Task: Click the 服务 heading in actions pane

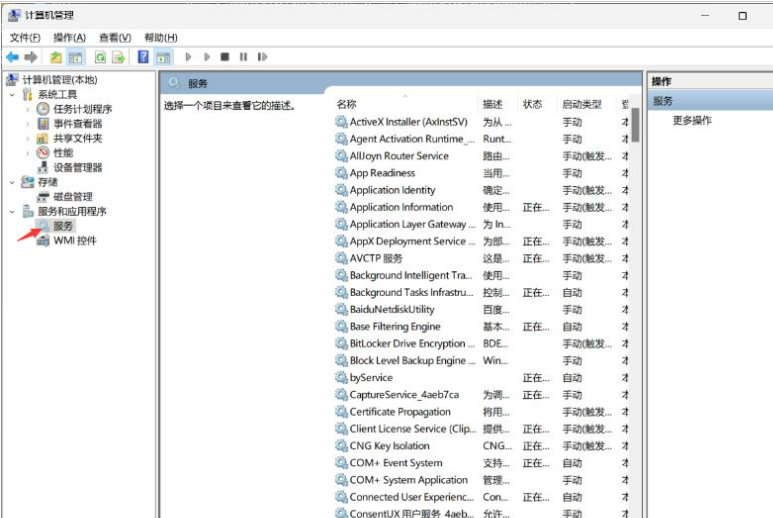Action: [x=663, y=101]
